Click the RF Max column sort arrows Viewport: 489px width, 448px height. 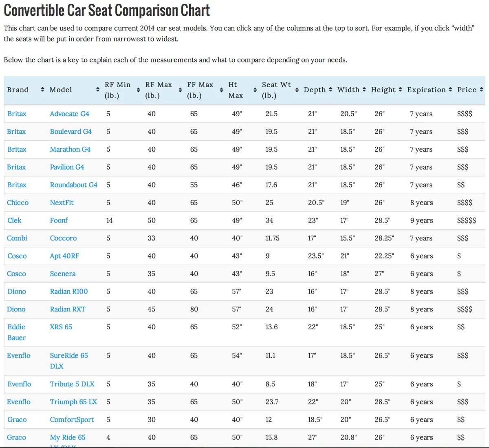[180, 90]
